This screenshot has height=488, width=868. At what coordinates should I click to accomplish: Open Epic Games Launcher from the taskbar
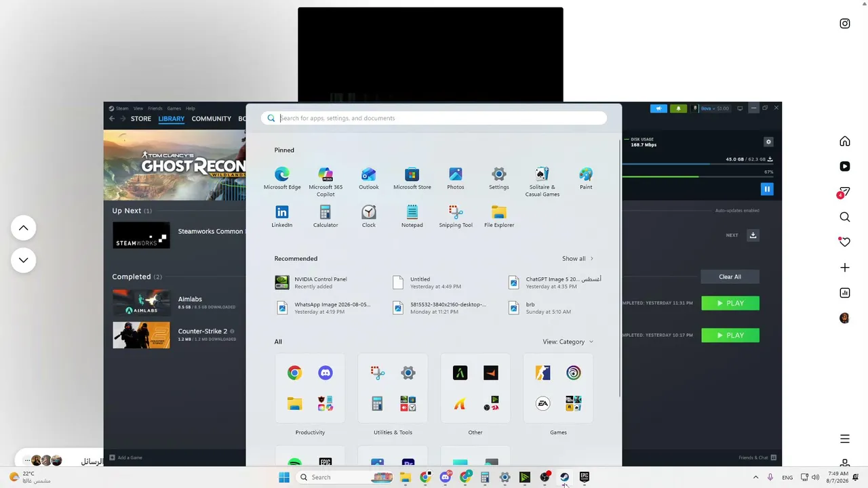click(x=585, y=477)
